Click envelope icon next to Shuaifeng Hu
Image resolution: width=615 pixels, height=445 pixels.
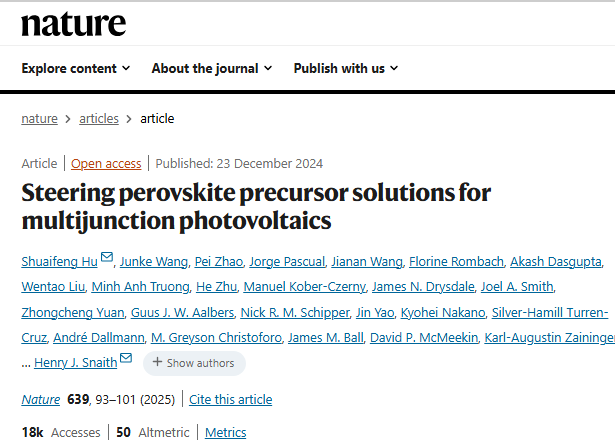coord(107,259)
